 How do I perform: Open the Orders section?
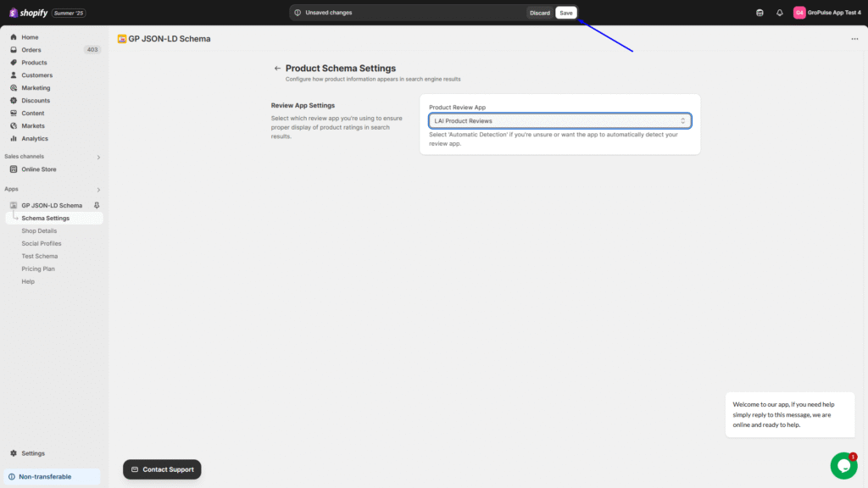click(31, 50)
